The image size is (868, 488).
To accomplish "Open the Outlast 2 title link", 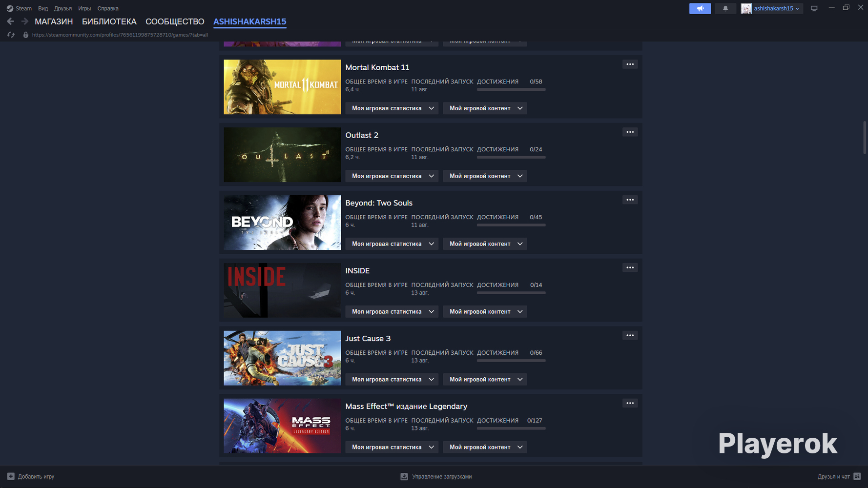I will pyautogui.click(x=362, y=135).
